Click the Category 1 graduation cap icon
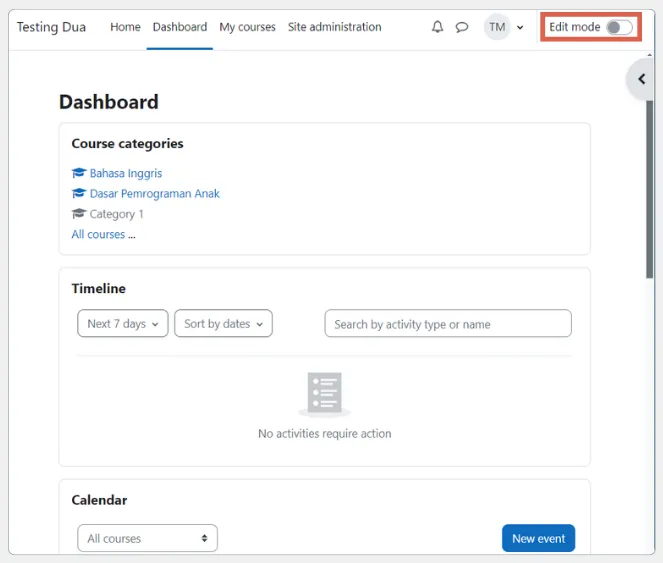Viewport: 663px width, 563px height. [79, 214]
